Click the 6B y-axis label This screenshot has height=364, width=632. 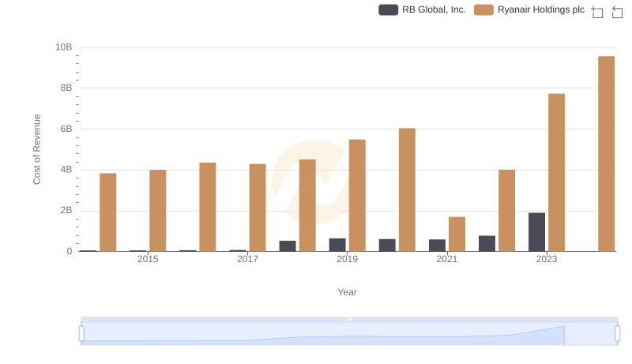[x=66, y=129]
